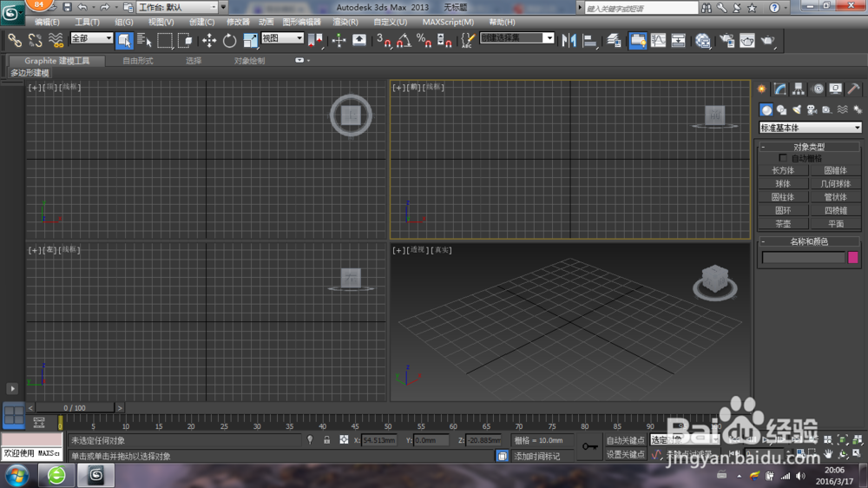Open the 创建选择集 named selection dropdown
Viewport: 868px width, 488px height.
click(x=517, y=37)
